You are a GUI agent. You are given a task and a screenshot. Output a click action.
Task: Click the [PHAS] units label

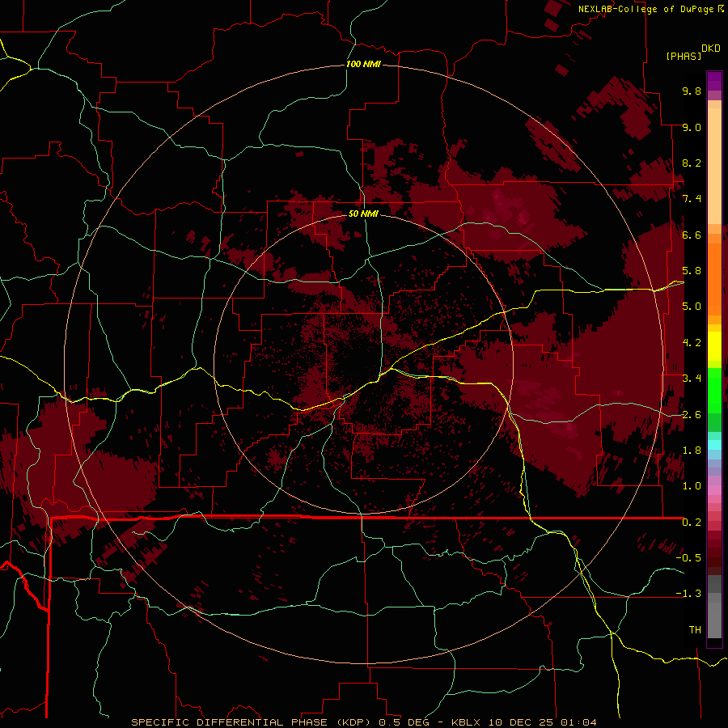point(684,56)
